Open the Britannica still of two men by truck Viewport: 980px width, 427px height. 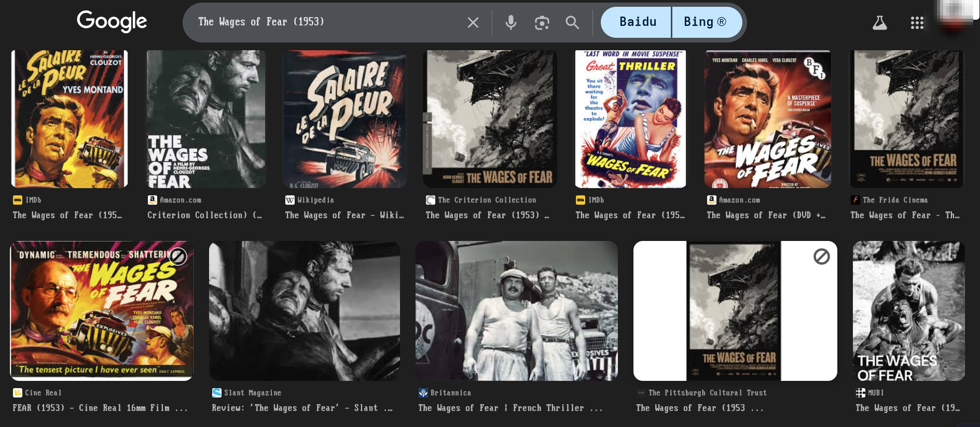coord(517,311)
